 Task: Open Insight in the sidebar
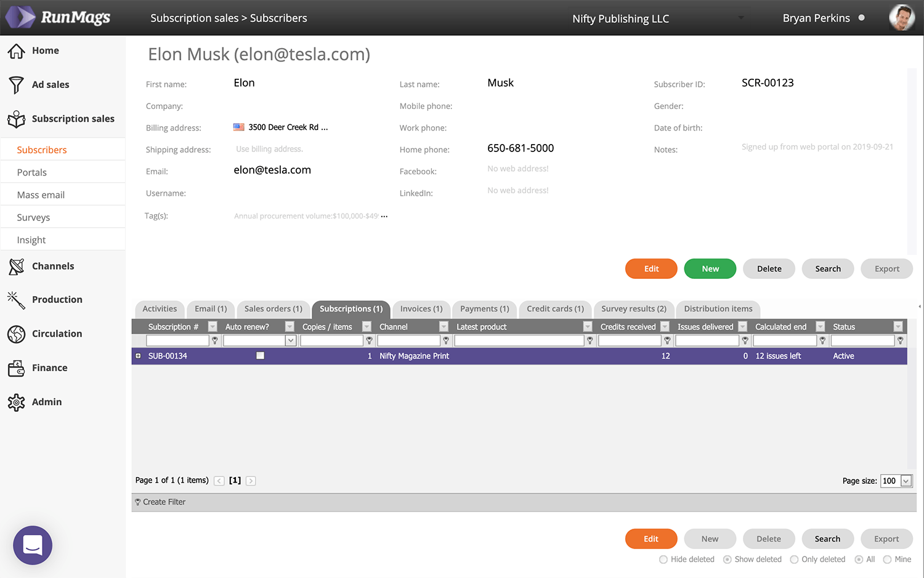(63, 240)
